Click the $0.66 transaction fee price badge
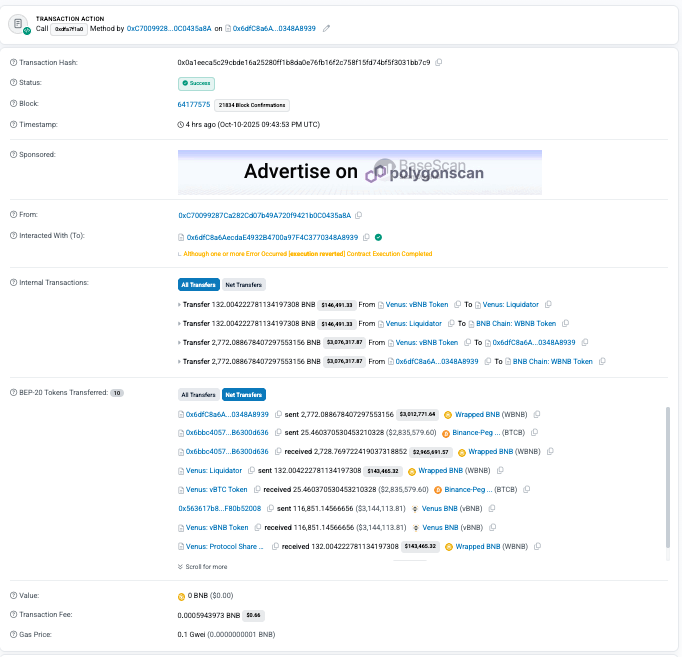682x657 pixels. coord(253,615)
